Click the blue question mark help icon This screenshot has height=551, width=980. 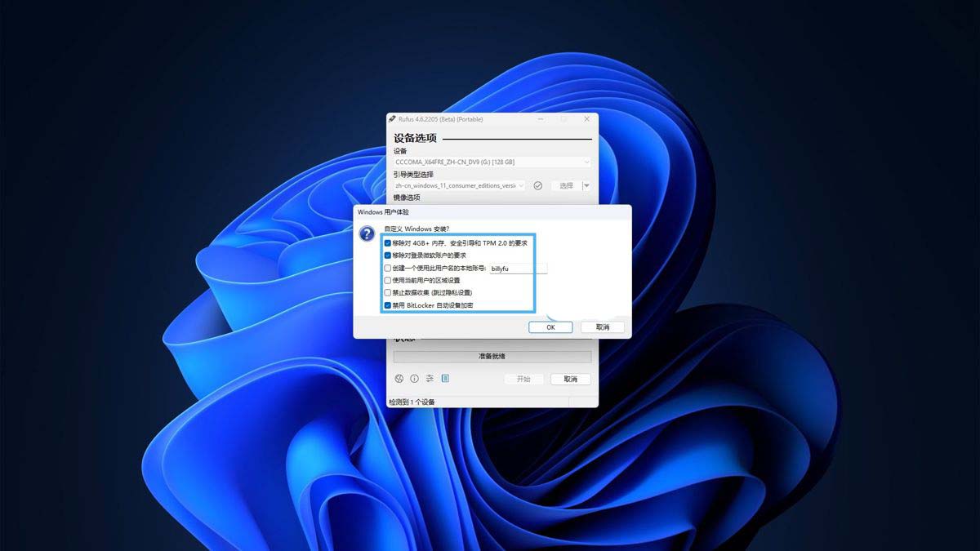coord(367,235)
